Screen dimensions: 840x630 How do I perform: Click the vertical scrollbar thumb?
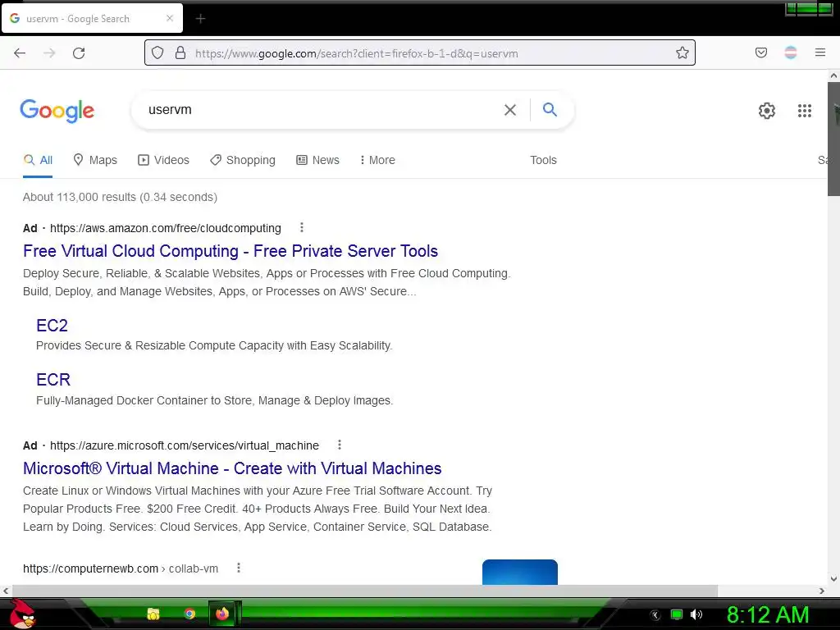833,139
